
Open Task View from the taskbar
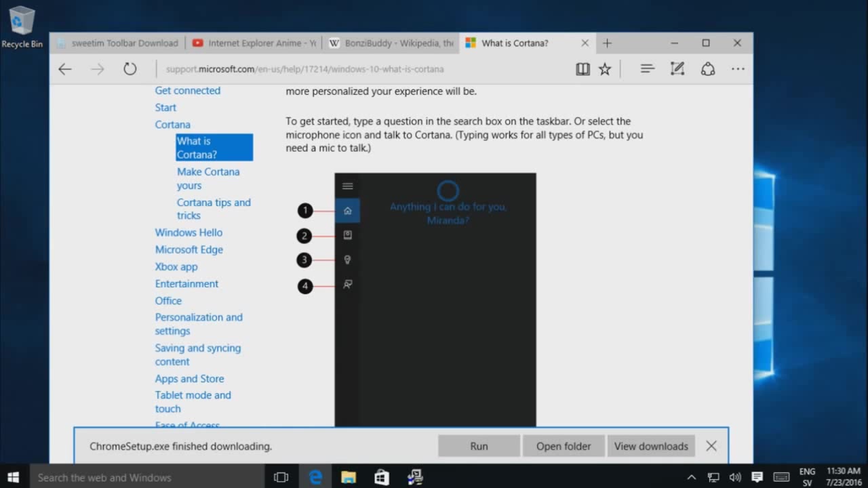(281, 477)
